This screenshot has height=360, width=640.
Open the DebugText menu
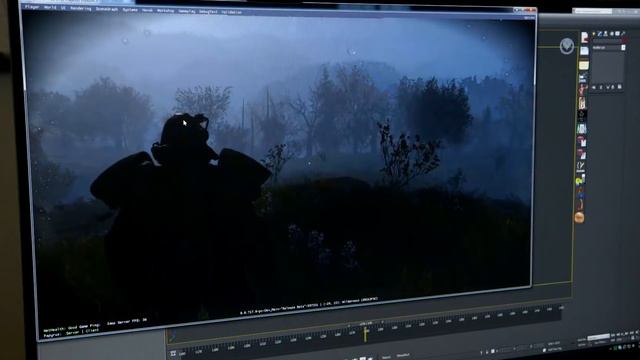point(208,12)
